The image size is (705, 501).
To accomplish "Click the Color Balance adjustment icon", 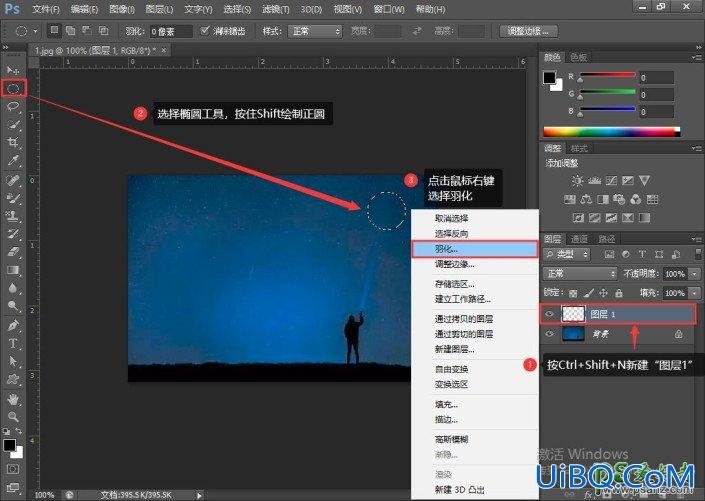I will 586,199.
